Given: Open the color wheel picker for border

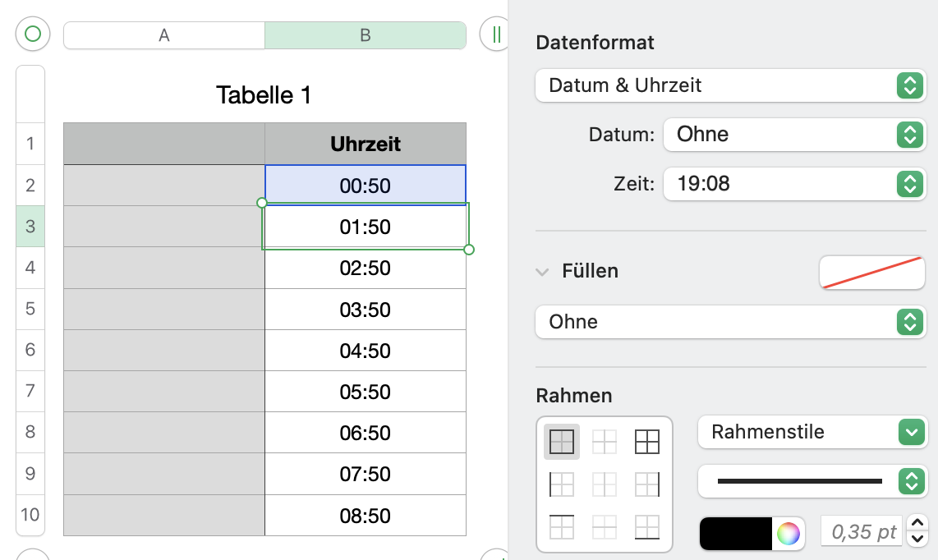Looking at the screenshot, I should click(x=788, y=533).
